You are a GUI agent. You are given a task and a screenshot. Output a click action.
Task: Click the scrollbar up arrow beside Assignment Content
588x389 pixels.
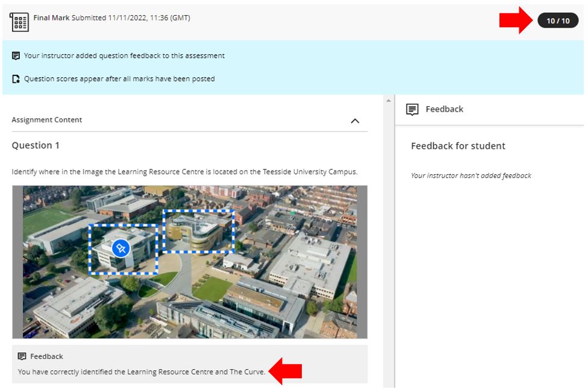pyautogui.click(x=389, y=101)
